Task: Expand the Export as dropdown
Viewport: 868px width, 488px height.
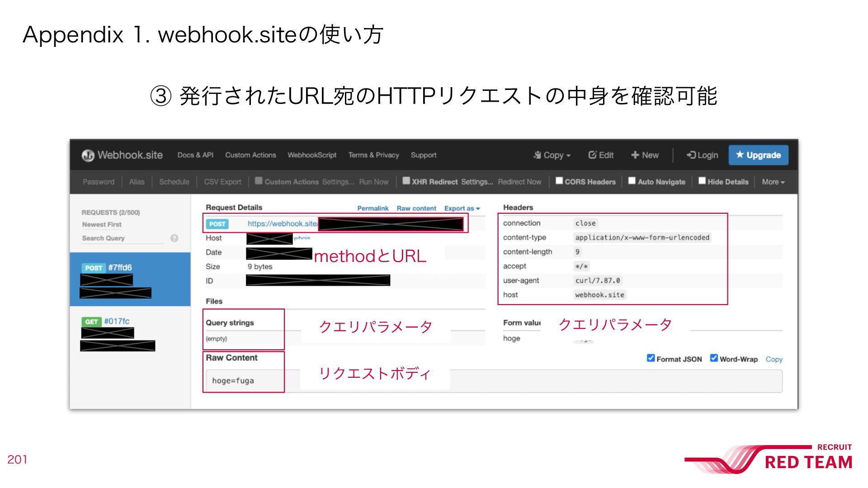Action: [462, 208]
